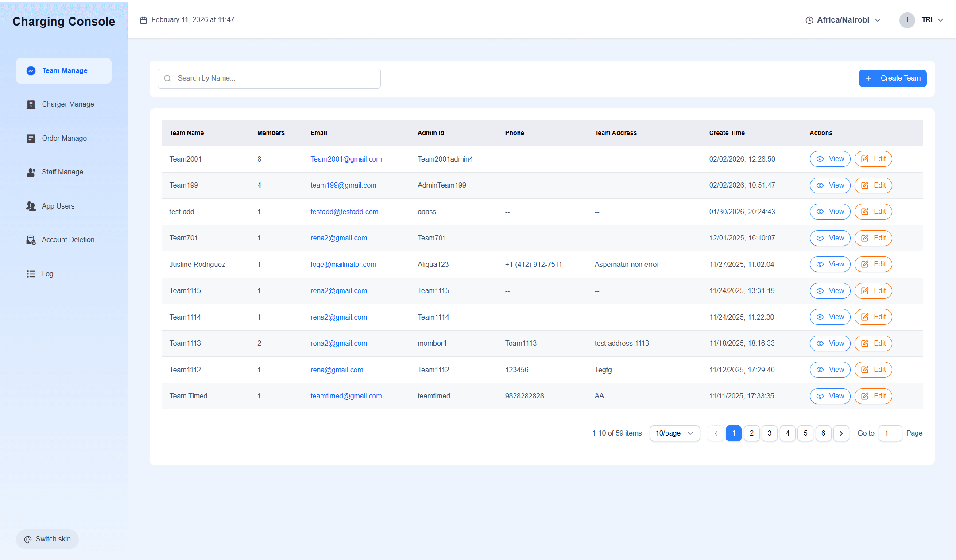
Task: Click the Account Deletion sidebar icon
Action: click(x=31, y=240)
